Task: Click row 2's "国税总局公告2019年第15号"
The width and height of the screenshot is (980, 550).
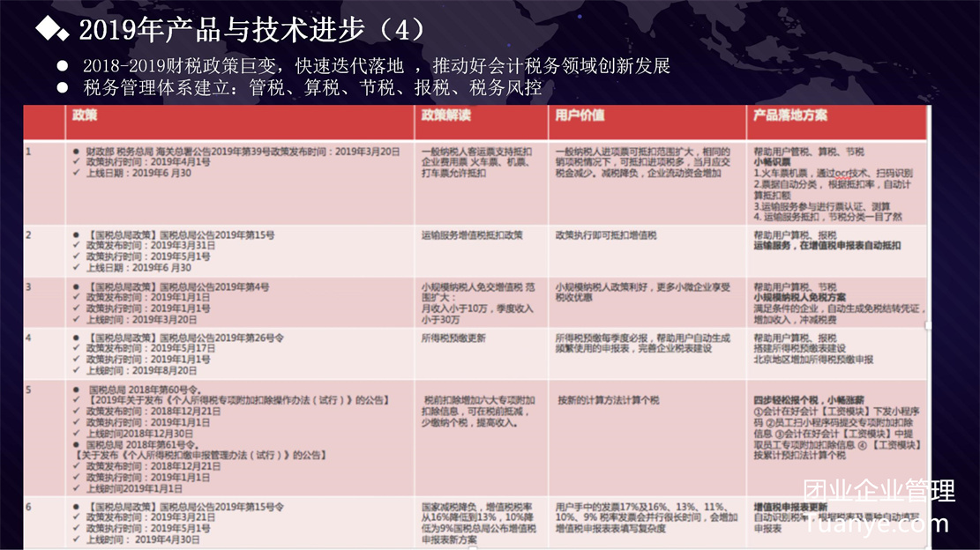Action: [217, 235]
